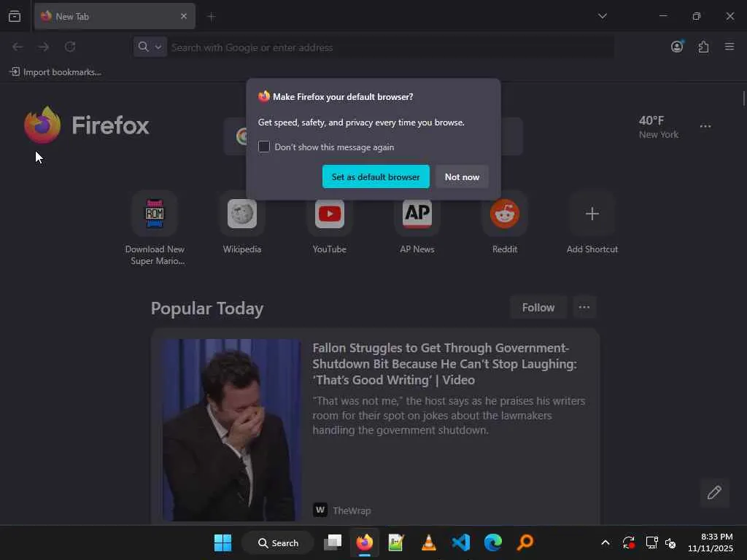The width and height of the screenshot is (747, 560).
Task: Select Import bookmarks in bookmarks toolbar
Action: tap(55, 72)
